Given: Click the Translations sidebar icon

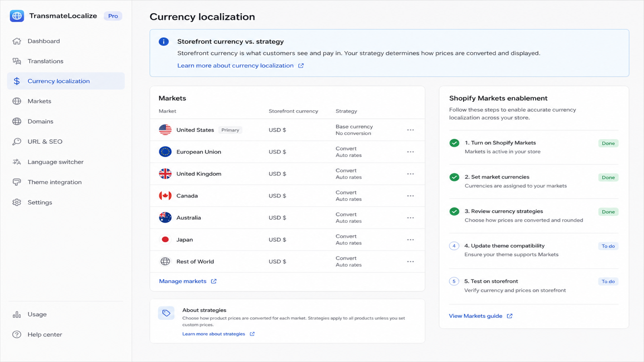Looking at the screenshot, I should coord(17,61).
